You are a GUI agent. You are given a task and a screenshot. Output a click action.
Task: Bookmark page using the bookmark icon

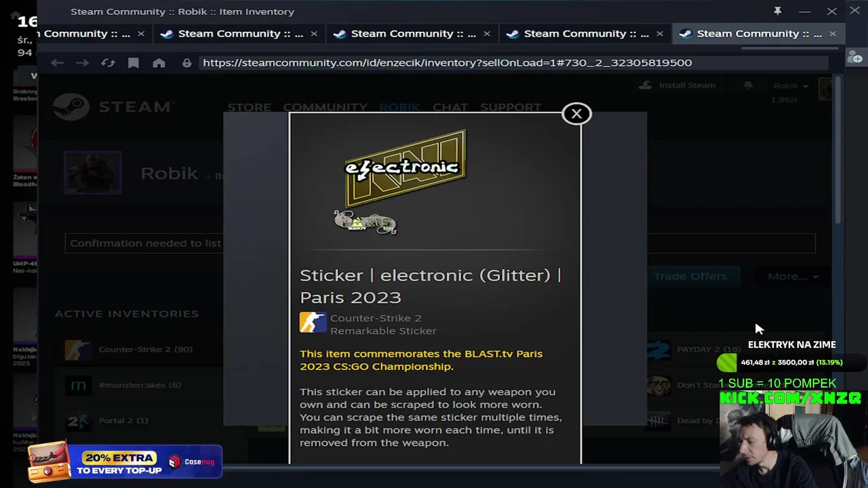pyautogui.click(x=134, y=63)
